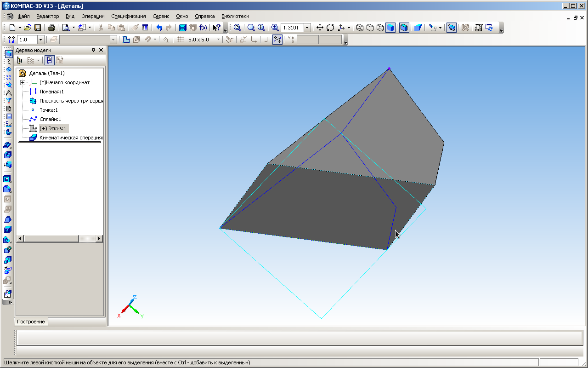
Task: Open the zoom scale 1.3101 dropdown
Action: [x=307, y=28]
